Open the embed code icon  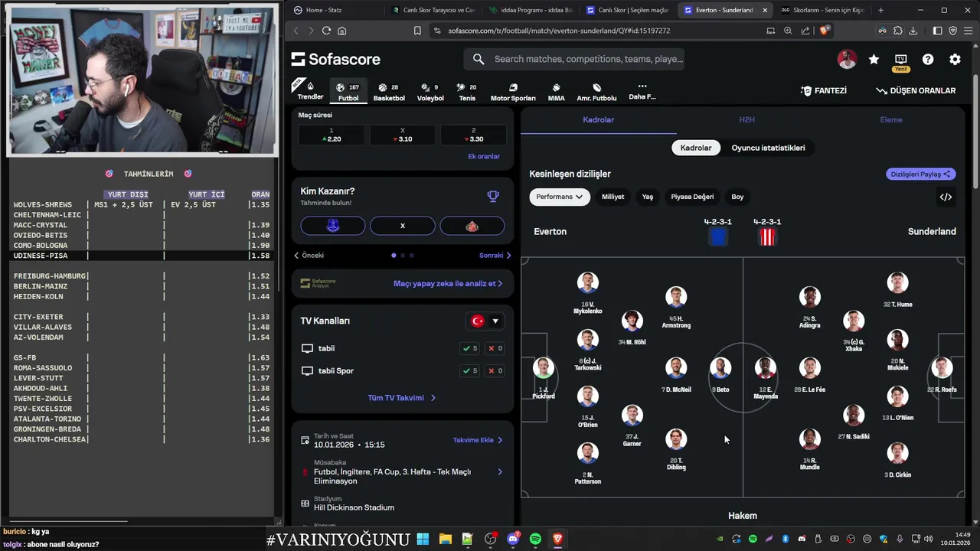pos(946,197)
